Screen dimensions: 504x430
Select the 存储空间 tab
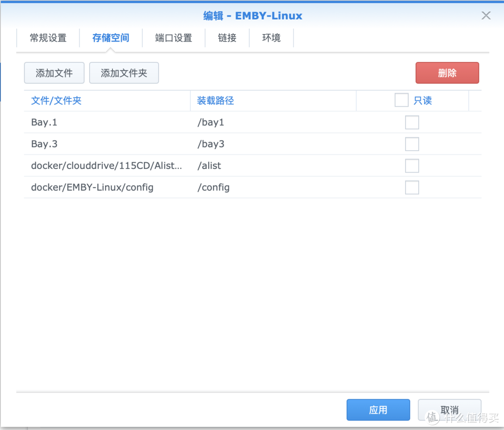110,38
